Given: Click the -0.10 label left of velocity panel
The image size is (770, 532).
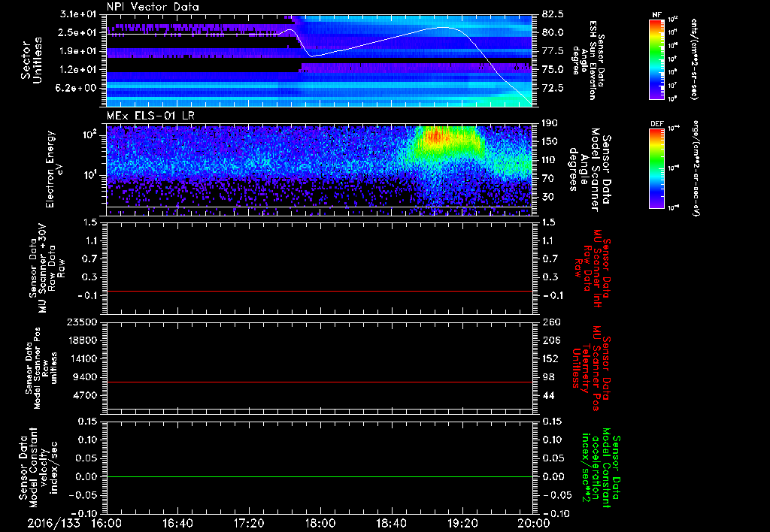Looking at the screenshot, I should point(85,513).
